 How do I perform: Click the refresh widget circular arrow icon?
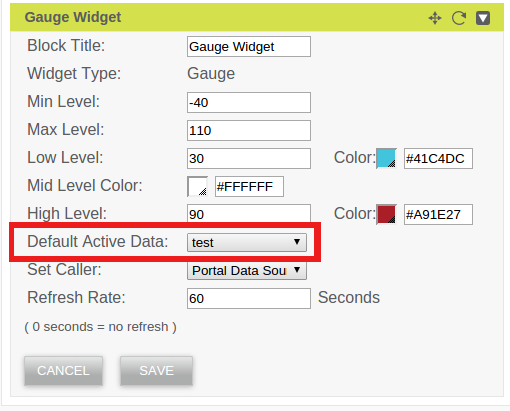pyautogui.click(x=459, y=18)
